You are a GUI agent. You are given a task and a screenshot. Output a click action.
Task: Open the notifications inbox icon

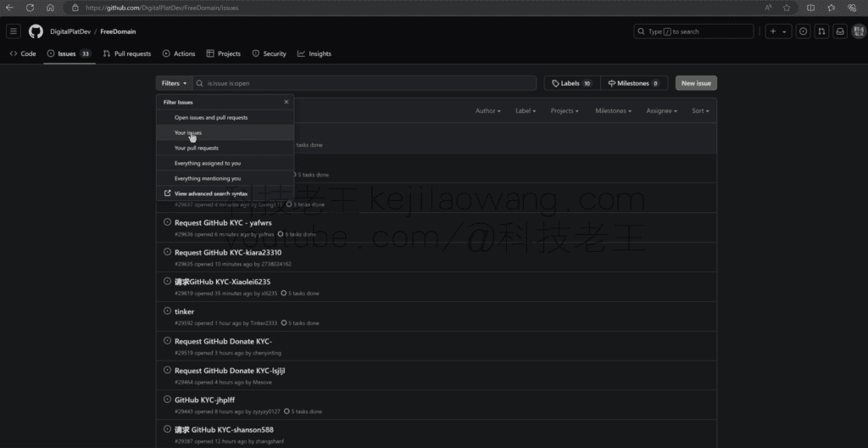click(x=840, y=31)
